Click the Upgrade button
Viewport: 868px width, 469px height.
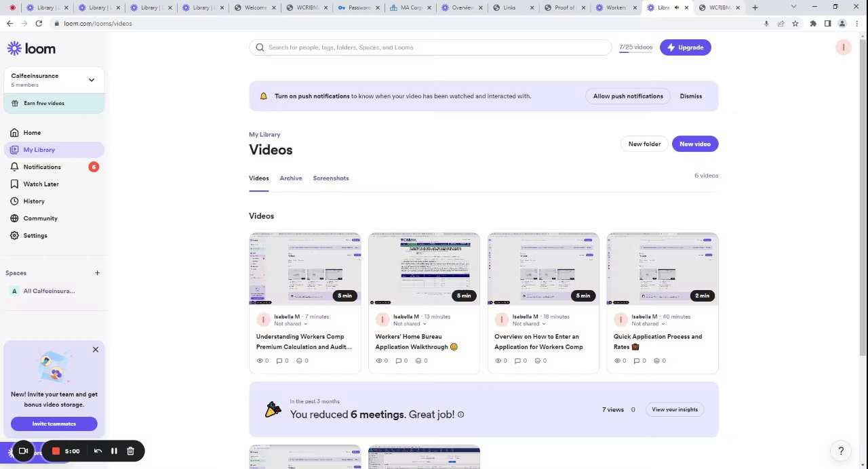coord(685,47)
